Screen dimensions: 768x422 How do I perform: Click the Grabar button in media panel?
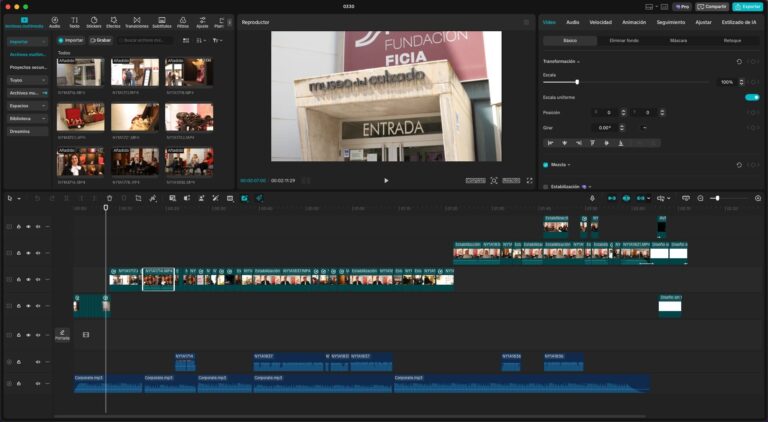(100, 41)
